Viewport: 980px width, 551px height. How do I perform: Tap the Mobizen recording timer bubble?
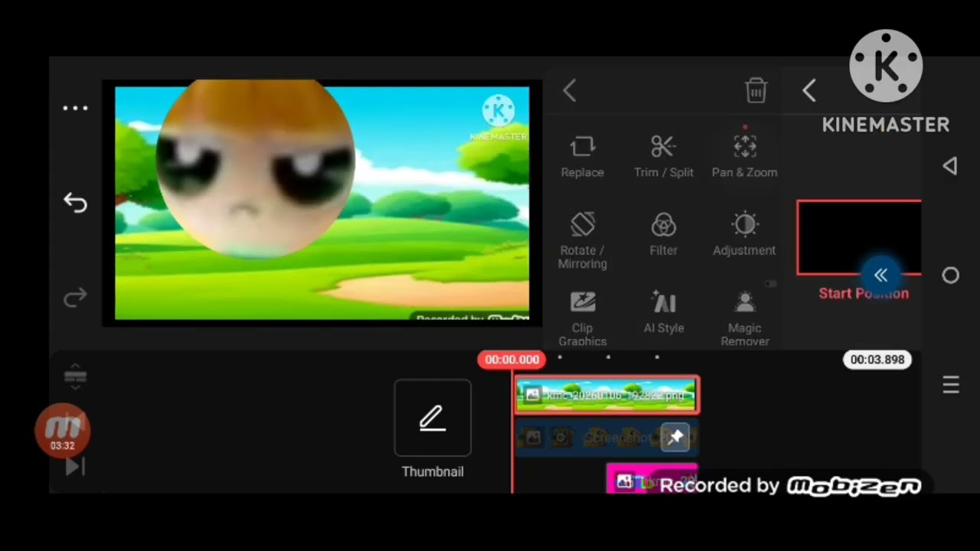click(63, 431)
